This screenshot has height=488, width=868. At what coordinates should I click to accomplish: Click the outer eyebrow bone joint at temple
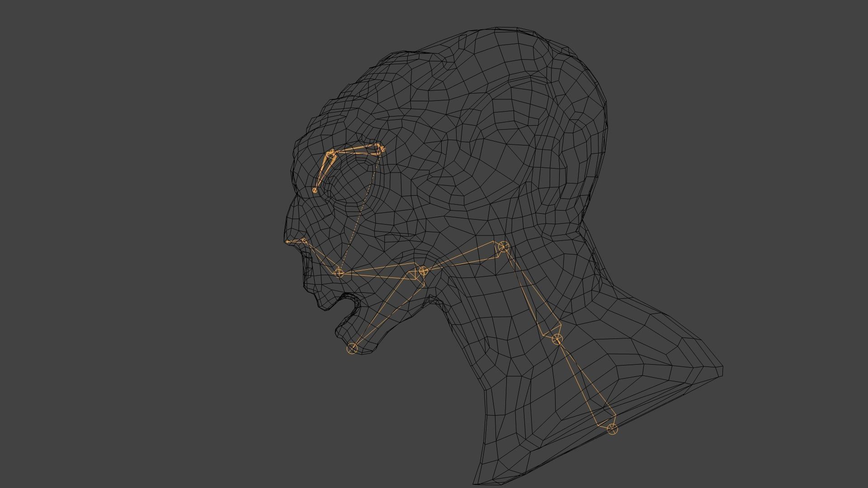tap(382, 148)
